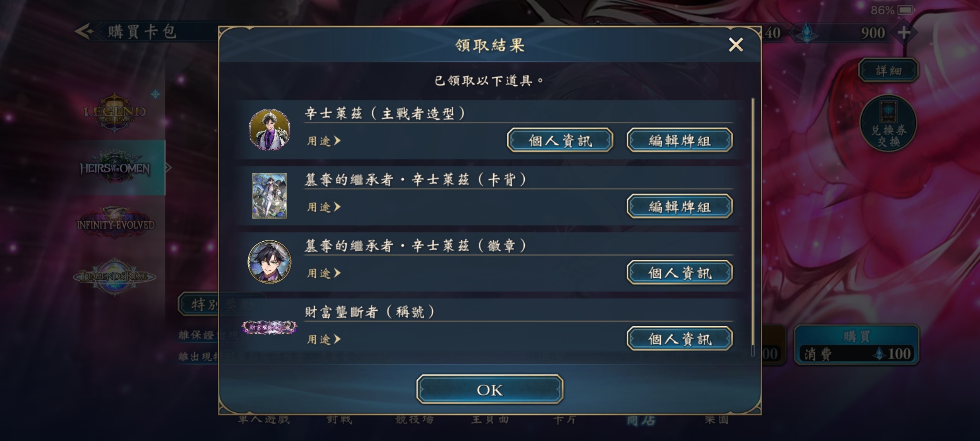Image resolution: width=980 pixels, height=441 pixels.
Task: Tap the 辛士萊茲 leader skin portrait icon
Action: pos(269,129)
